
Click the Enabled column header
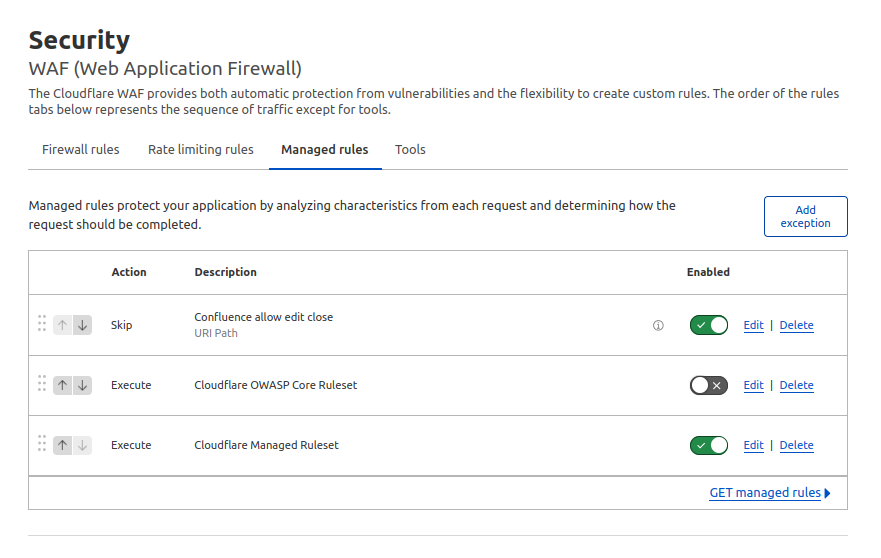[x=708, y=272]
